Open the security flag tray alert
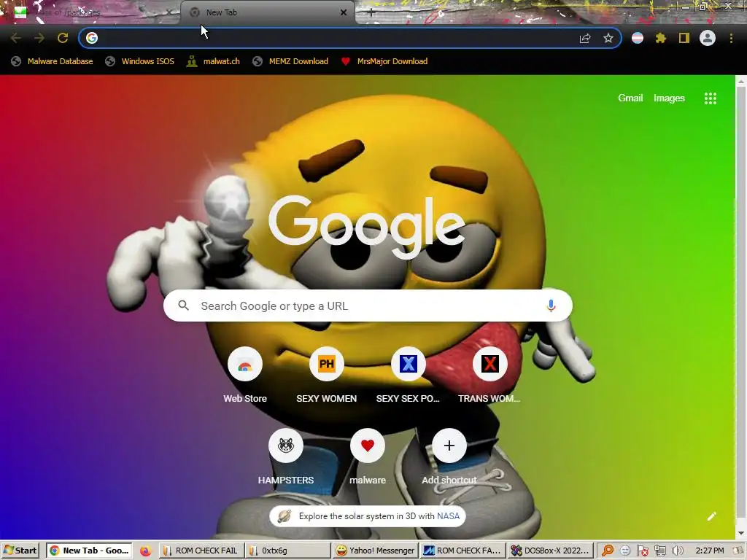 (642, 551)
